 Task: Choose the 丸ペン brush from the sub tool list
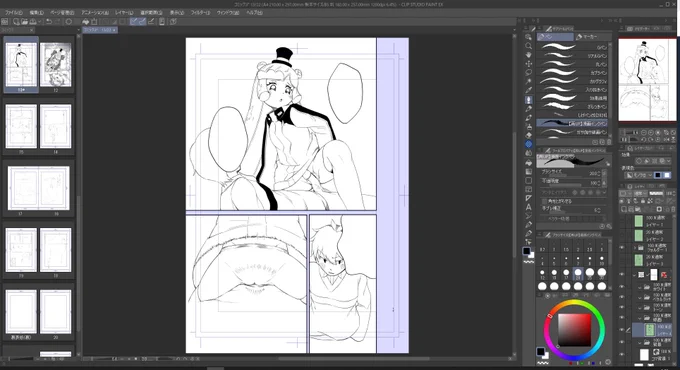tap(572, 64)
